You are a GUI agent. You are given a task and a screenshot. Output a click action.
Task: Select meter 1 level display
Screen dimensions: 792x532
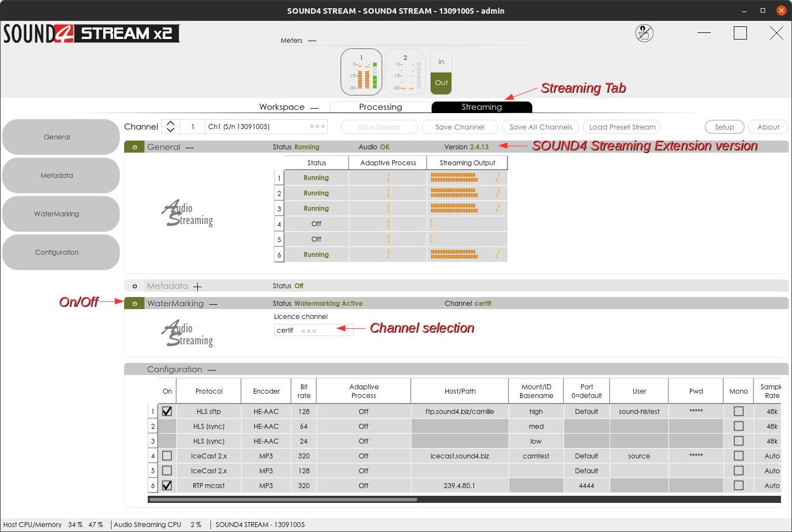[x=361, y=72]
